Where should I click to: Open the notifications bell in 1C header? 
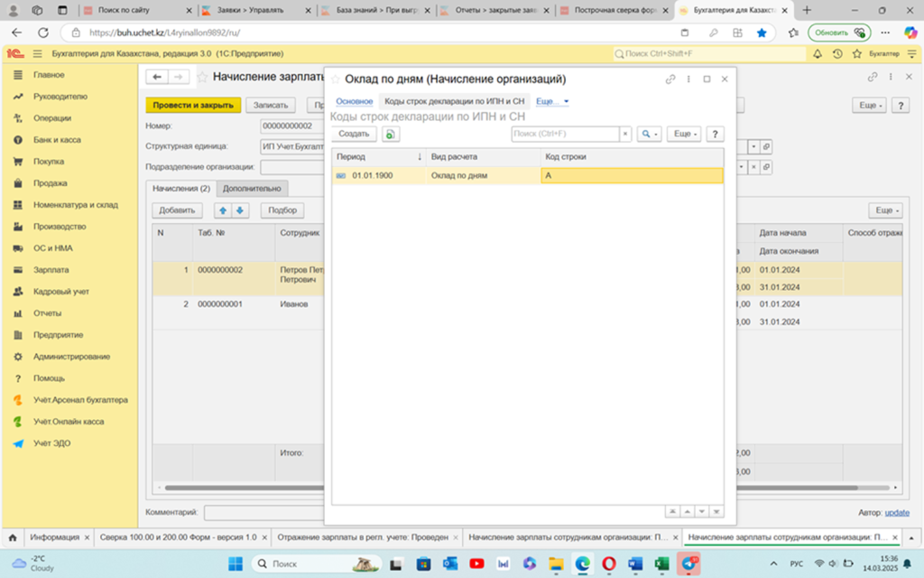point(819,54)
